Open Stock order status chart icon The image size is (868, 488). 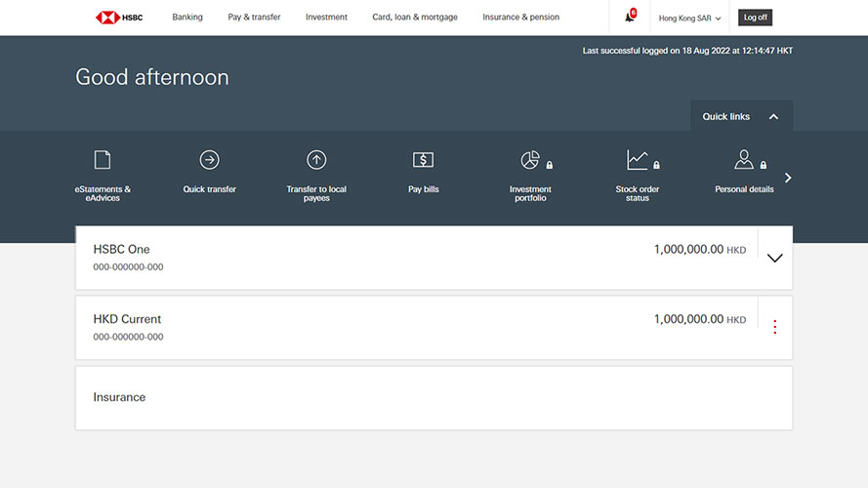click(x=638, y=160)
